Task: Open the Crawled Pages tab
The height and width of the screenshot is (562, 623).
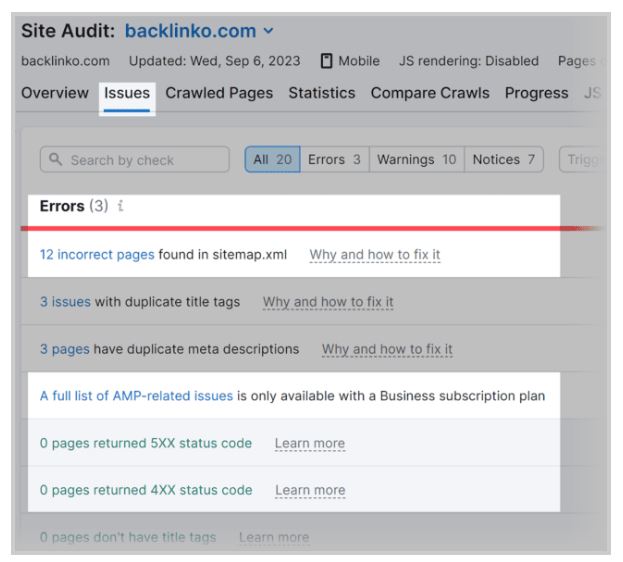Action: 219,93
